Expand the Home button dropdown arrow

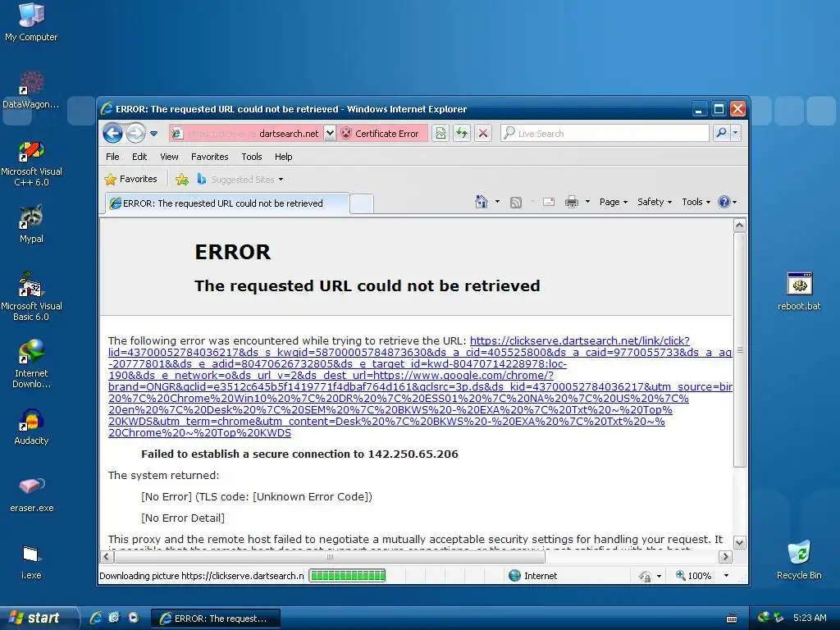(497, 202)
